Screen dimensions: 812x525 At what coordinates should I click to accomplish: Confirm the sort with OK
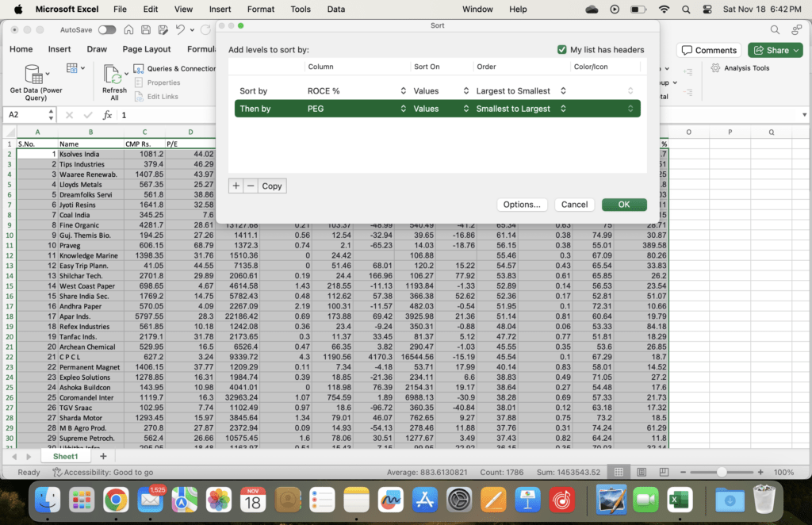pos(624,205)
